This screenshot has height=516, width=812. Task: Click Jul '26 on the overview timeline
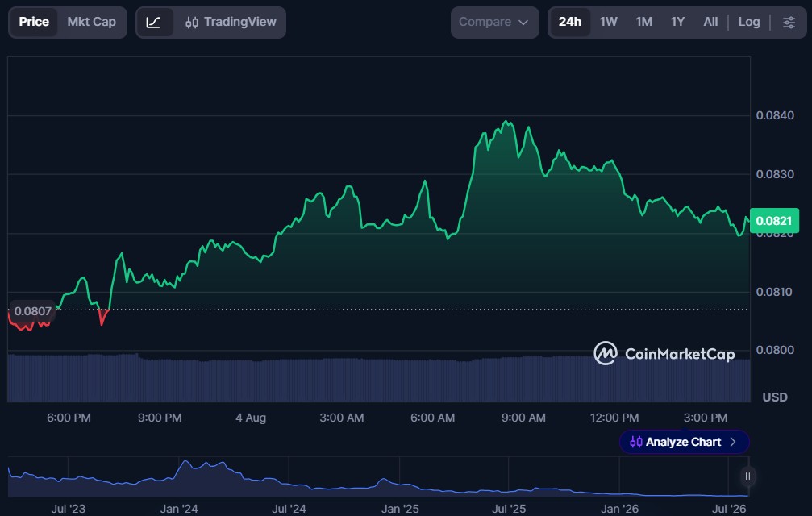[729, 509]
